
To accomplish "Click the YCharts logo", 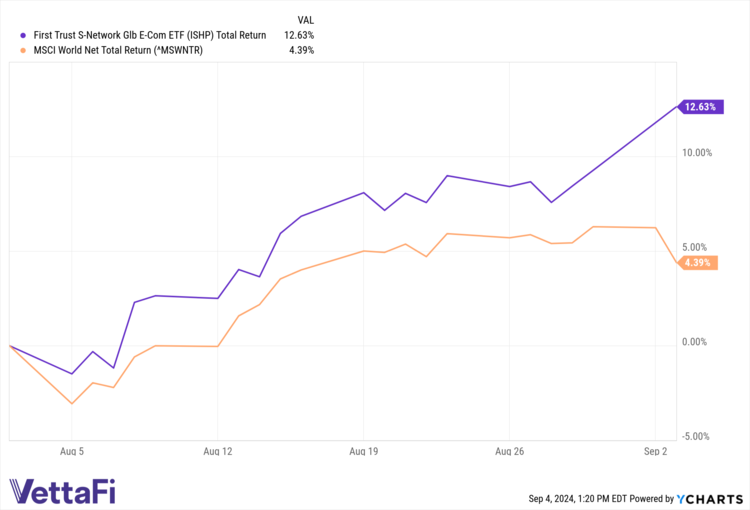I will (x=712, y=498).
